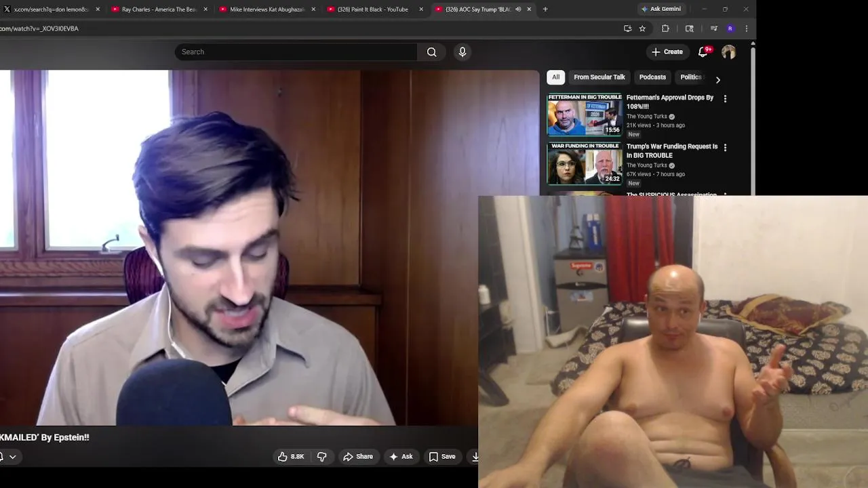Click the webcam overlay at bottom right
The image size is (868, 488).
click(x=673, y=342)
